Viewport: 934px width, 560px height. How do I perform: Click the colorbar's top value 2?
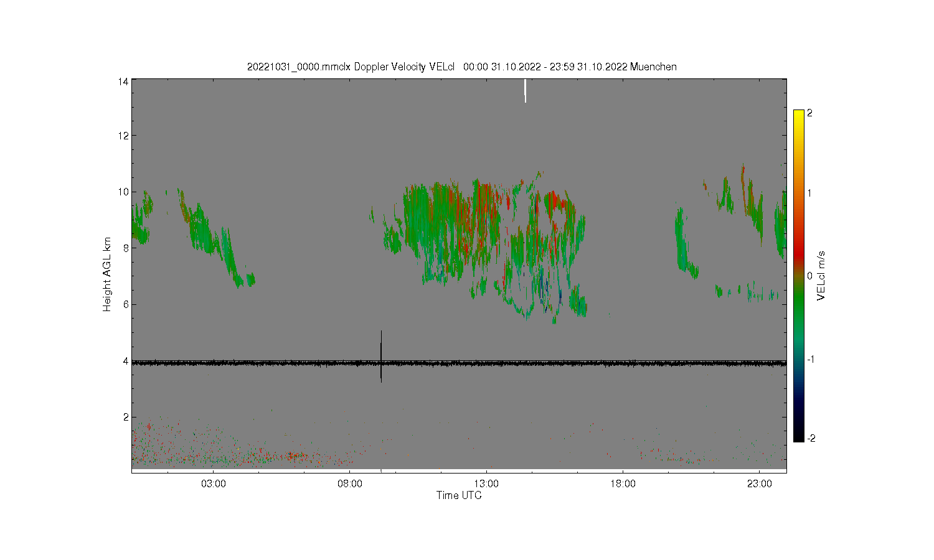809,113
